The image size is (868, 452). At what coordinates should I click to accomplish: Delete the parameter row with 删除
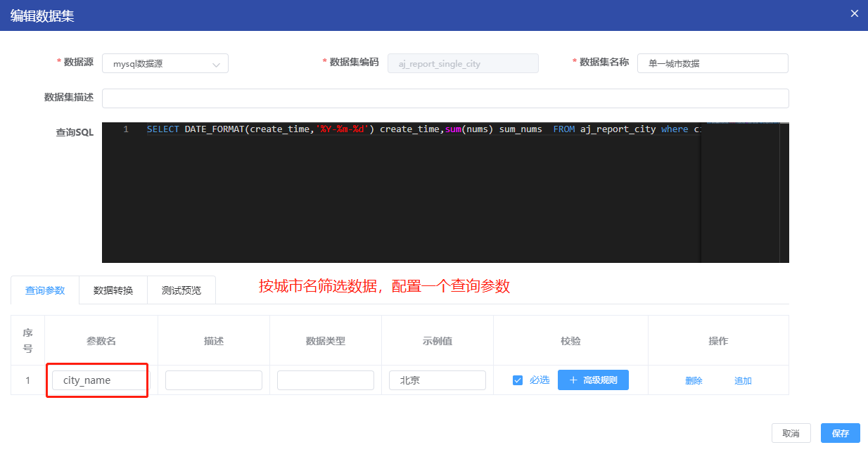coord(694,381)
